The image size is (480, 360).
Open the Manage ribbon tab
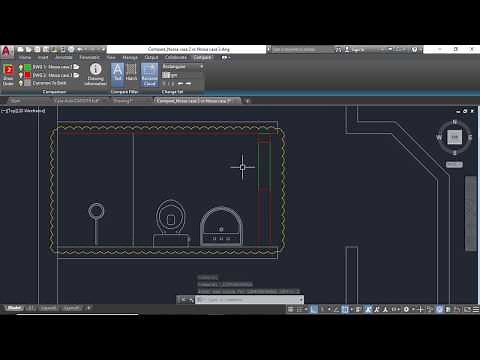(130, 57)
